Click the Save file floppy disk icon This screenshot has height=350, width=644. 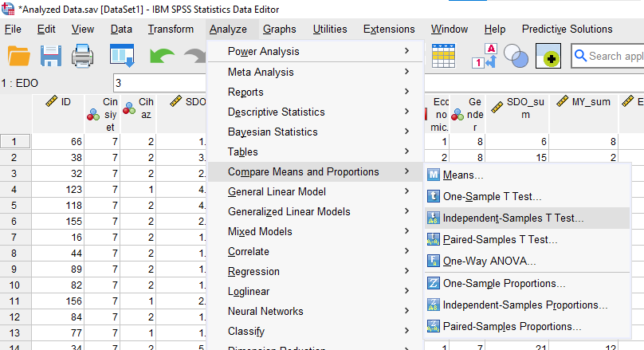[x=52, y=57]
